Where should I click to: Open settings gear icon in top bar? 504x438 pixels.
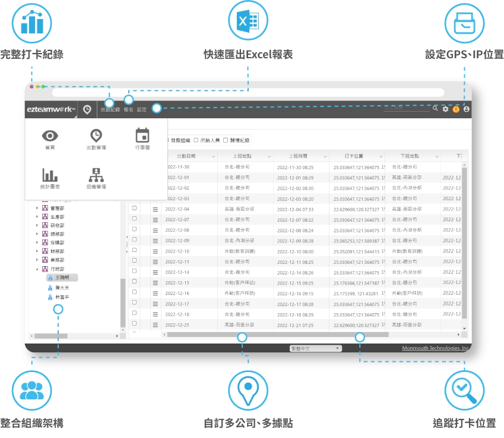click(445, 109)
